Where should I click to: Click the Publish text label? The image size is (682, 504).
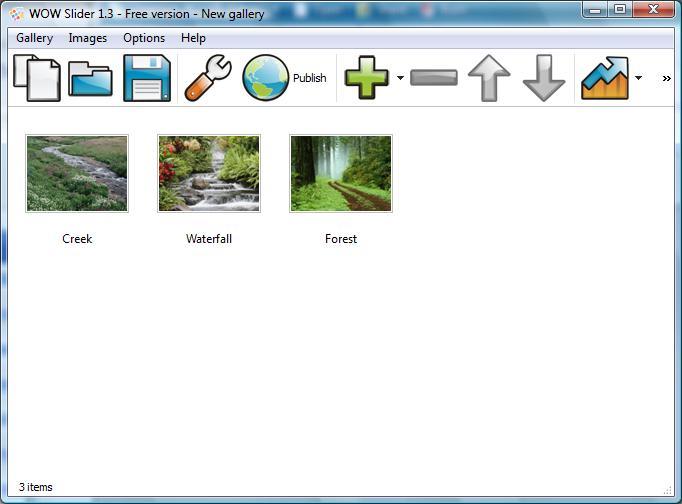click(309, 78)
